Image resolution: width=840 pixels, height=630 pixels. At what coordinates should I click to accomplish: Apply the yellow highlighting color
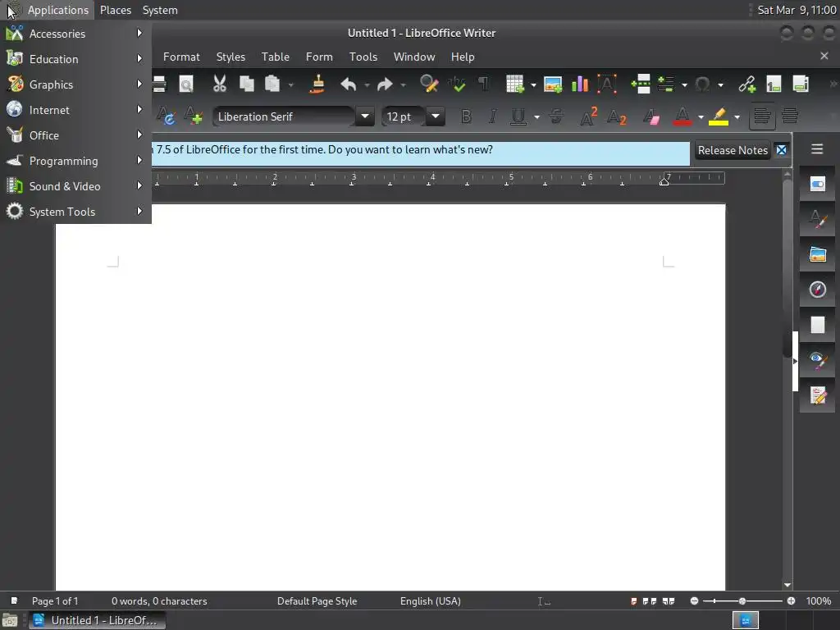coord(719,116)
